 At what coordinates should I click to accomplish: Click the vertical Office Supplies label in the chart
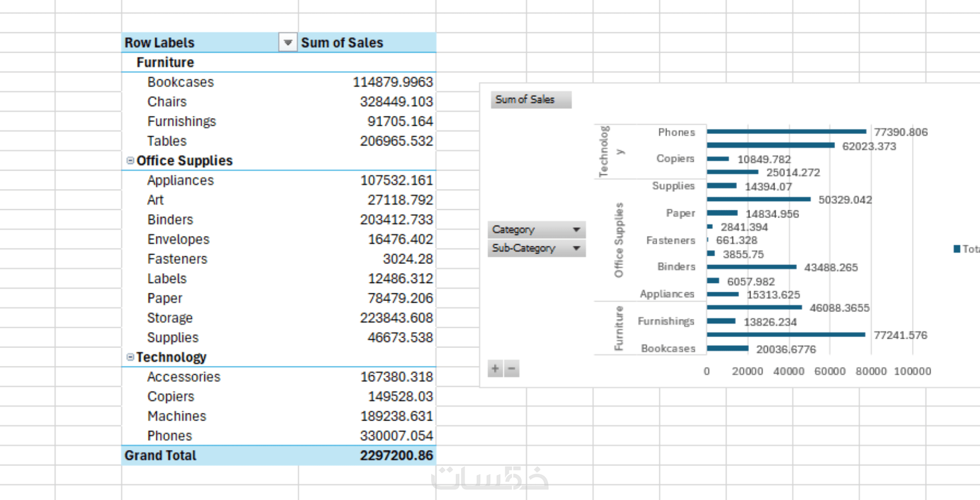[619, 240]
